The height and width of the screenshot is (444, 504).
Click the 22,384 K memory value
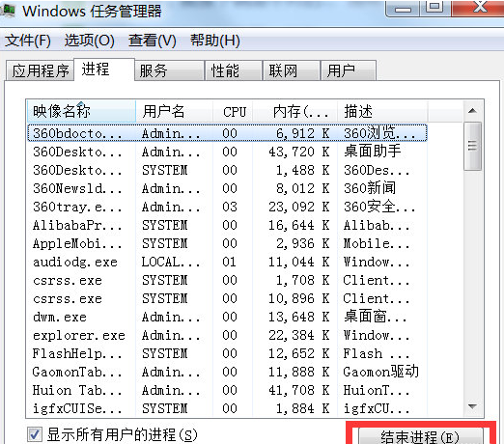pyautogui.click(x=299, y=335)
